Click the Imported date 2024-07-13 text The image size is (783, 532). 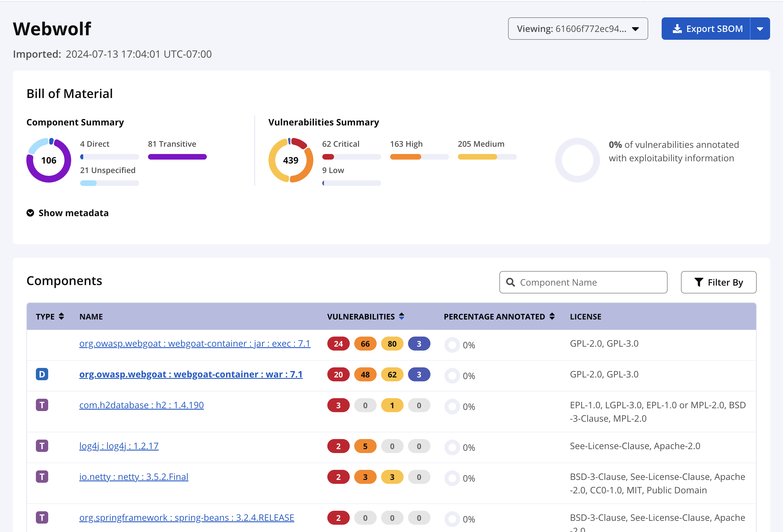(x=138, y=54)
